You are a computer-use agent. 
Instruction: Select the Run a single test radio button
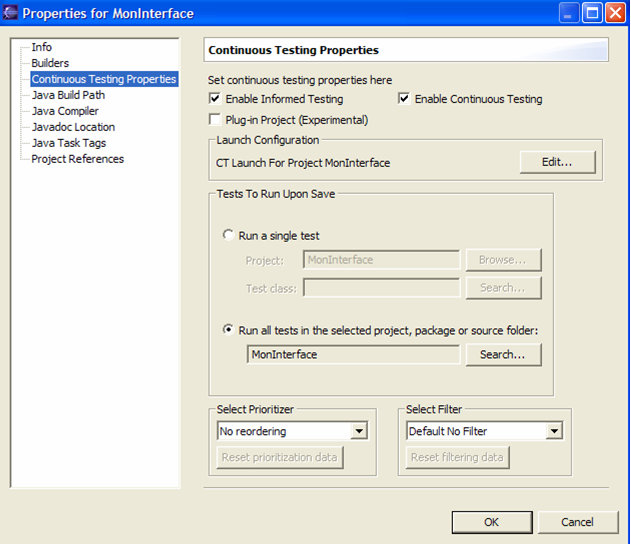(229, 236)
